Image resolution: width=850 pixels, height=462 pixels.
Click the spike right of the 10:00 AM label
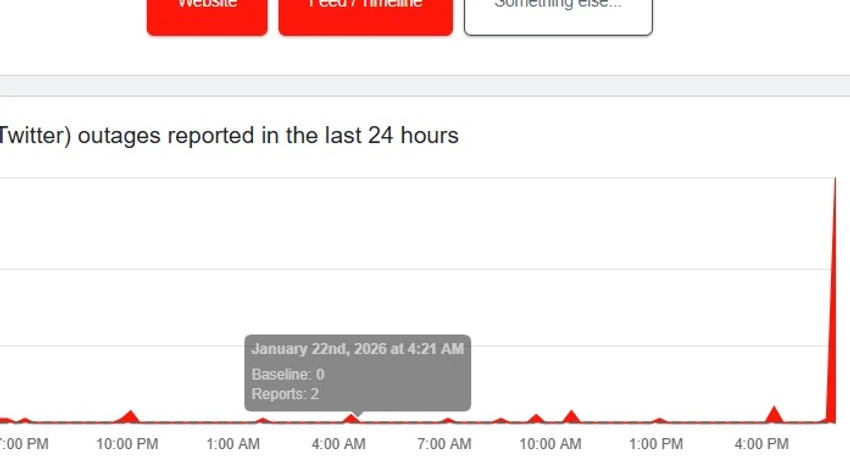tap(571, 415)
